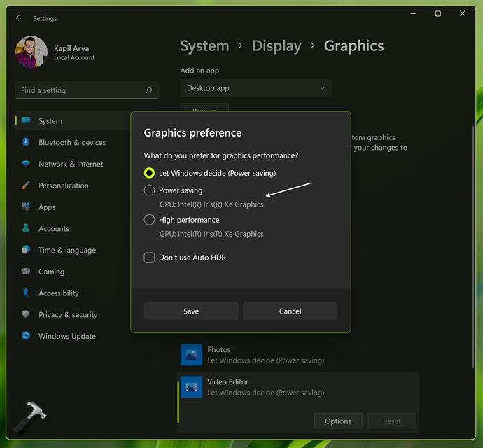Go back using the back arrow
483x448 pixels.
[x=19, y=18]
